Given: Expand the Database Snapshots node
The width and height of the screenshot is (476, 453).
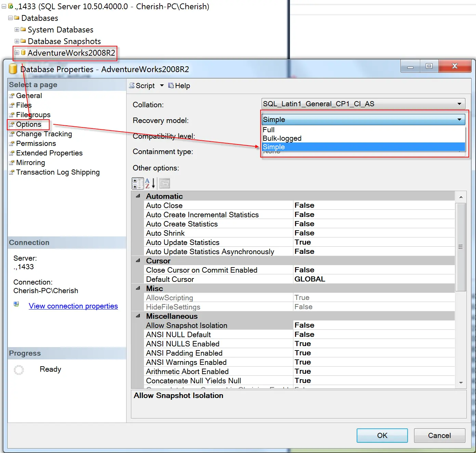Looking at the screenshot, I should [x=17, y=41].
